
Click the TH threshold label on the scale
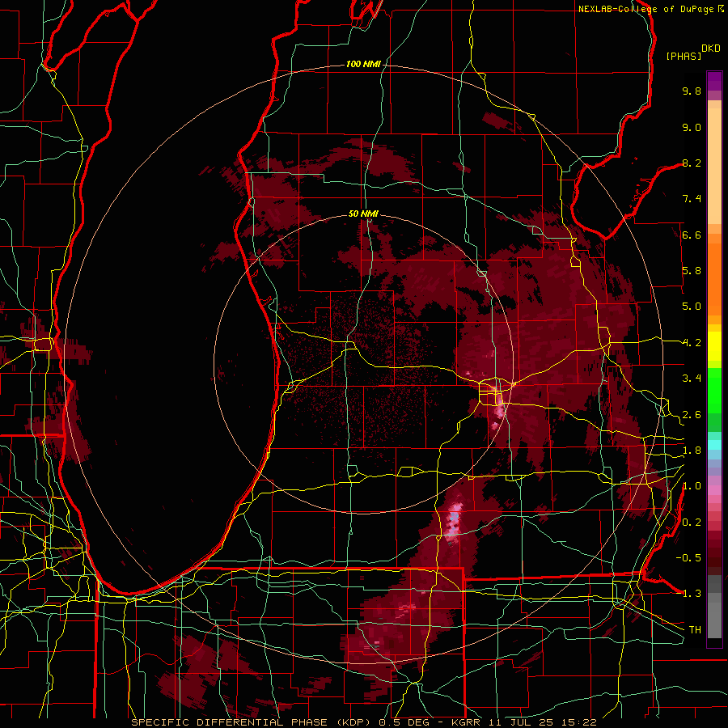[695, 629]
